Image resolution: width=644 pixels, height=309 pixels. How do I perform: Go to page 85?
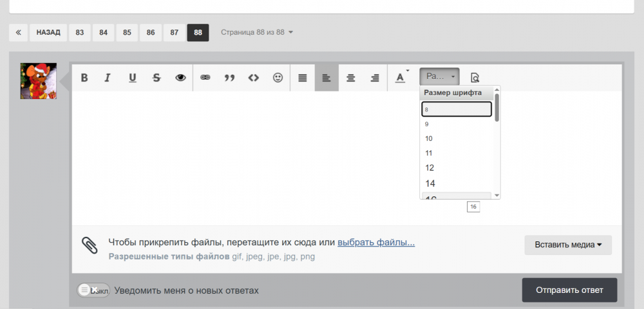[x=128, y=32]
